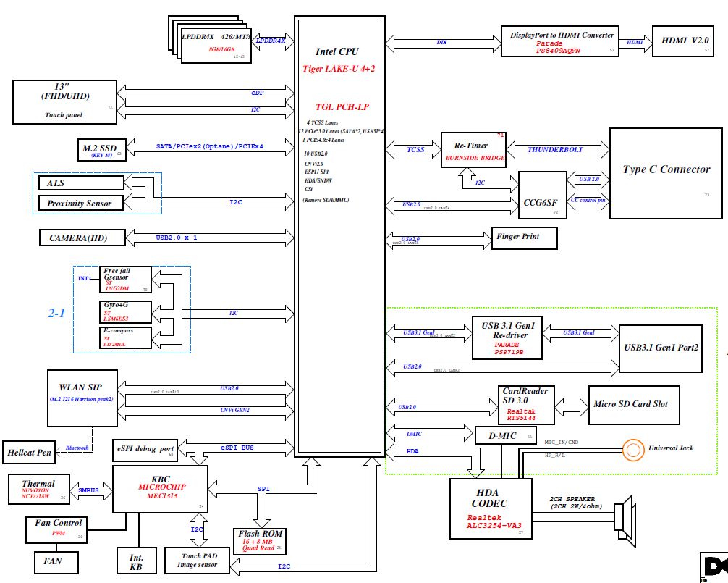Click the Type C Connector block
The image size is (728, 583).
666,172
